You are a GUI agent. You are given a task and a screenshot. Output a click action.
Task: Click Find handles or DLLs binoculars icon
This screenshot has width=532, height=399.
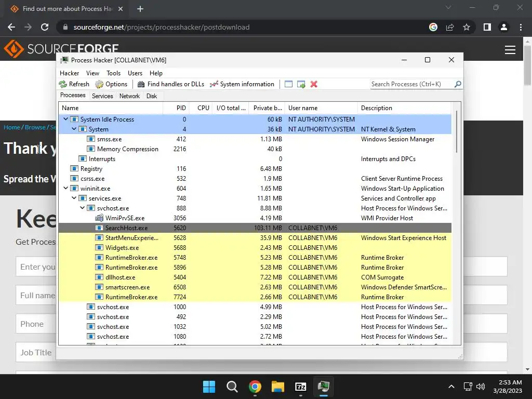pyautogui.click(x=141, y=84)
